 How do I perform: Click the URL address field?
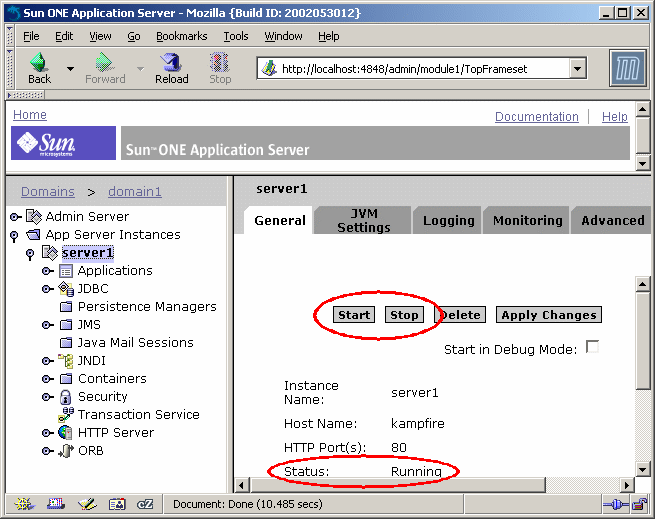422,69
